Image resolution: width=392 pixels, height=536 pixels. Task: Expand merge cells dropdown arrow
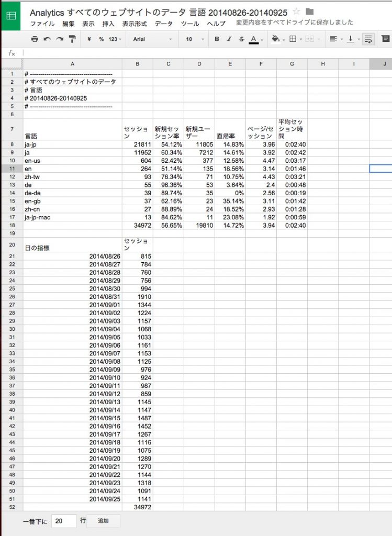coord(319,39)
